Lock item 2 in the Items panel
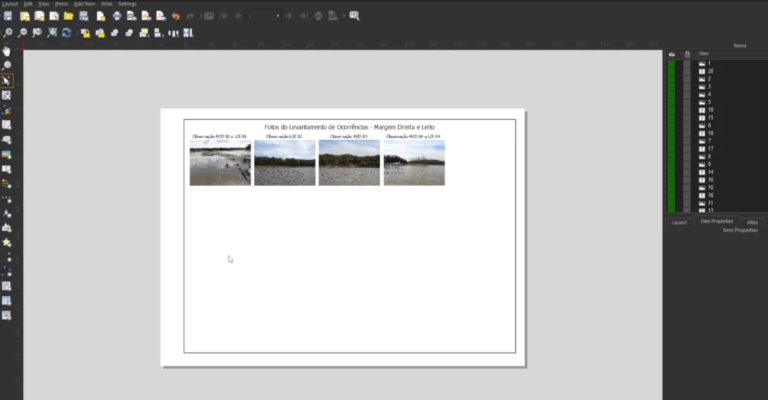The width and height of the screenshot is (768, 400). tap(687, 79)
